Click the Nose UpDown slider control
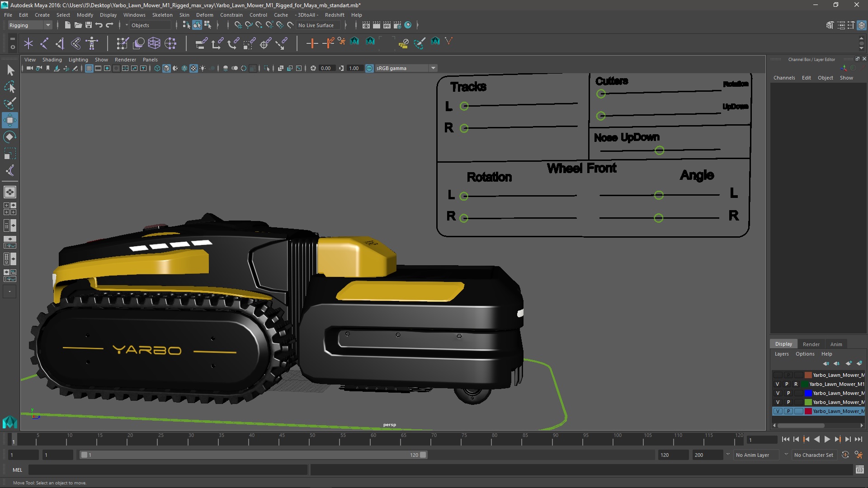 [659, 150]
